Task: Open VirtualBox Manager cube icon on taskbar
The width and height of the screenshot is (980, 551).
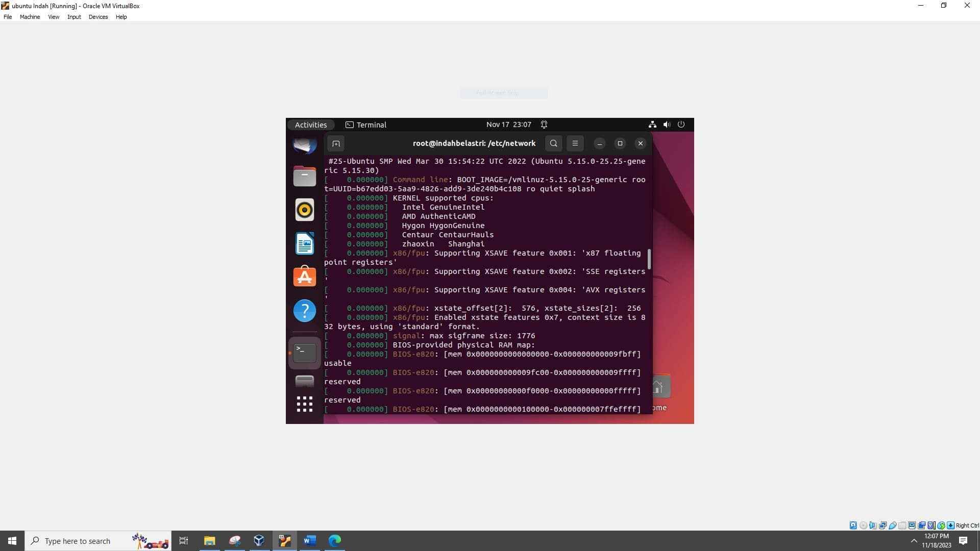Action: tap(259, 541)
